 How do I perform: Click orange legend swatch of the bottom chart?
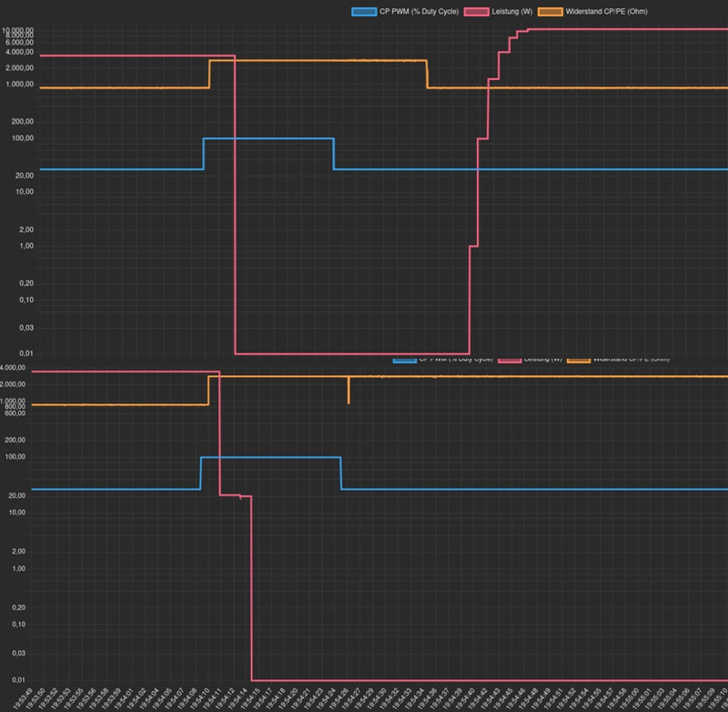coord(578,360)
